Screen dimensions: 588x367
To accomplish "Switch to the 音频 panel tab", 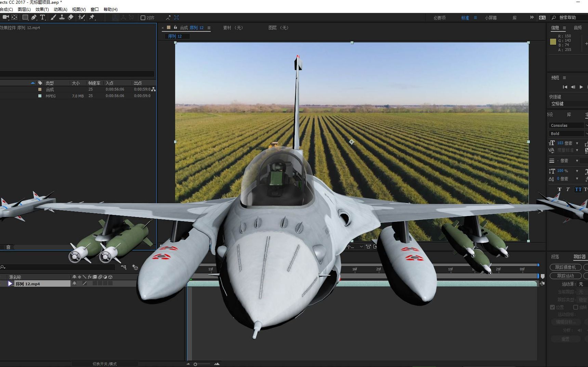I will tap(578, 28).
